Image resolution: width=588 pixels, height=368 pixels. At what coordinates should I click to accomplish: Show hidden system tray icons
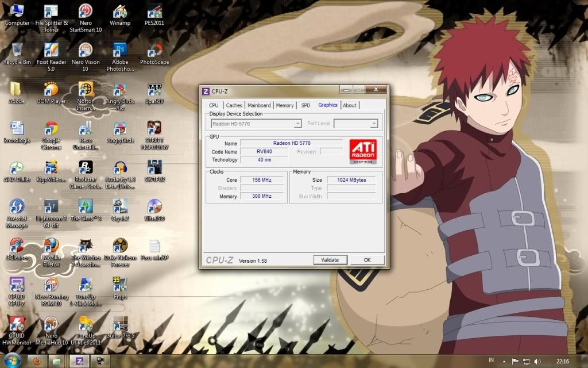504,361
